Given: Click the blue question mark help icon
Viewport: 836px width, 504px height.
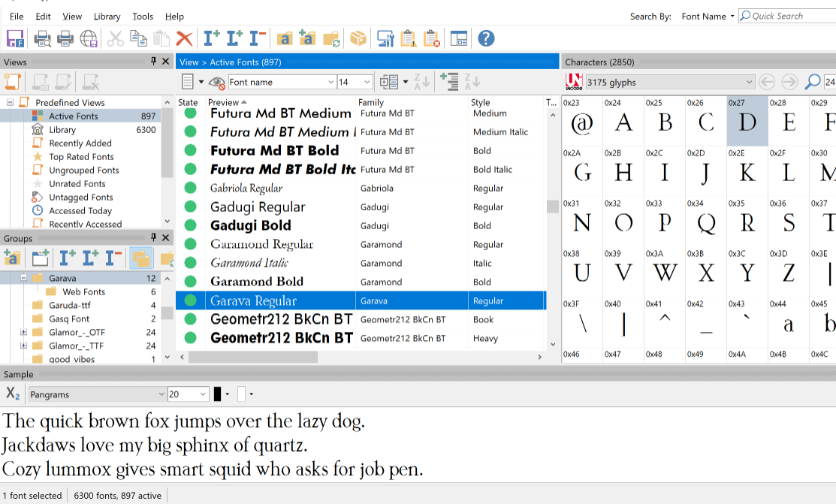Looking at the screenshot, I should tap(486, 38).
